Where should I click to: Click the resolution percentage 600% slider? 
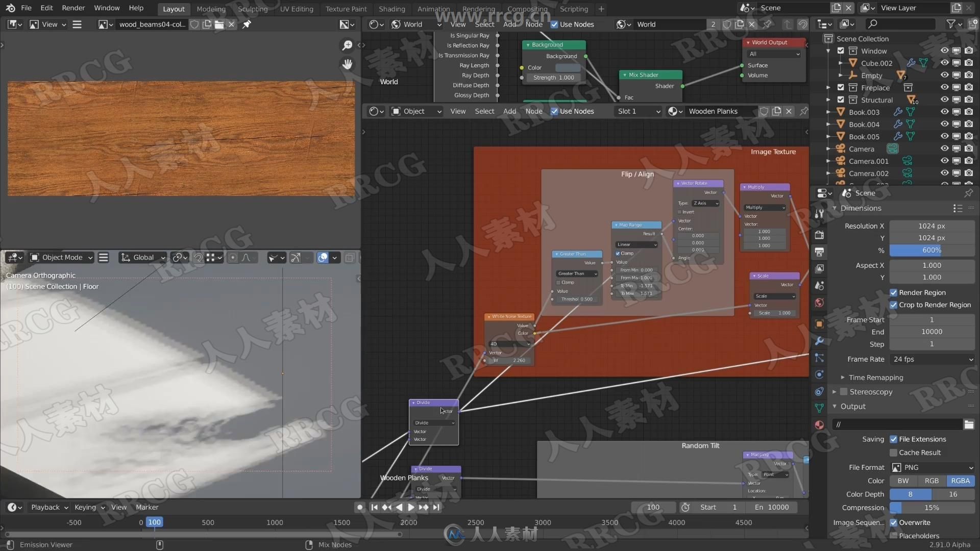click(932, 250)
